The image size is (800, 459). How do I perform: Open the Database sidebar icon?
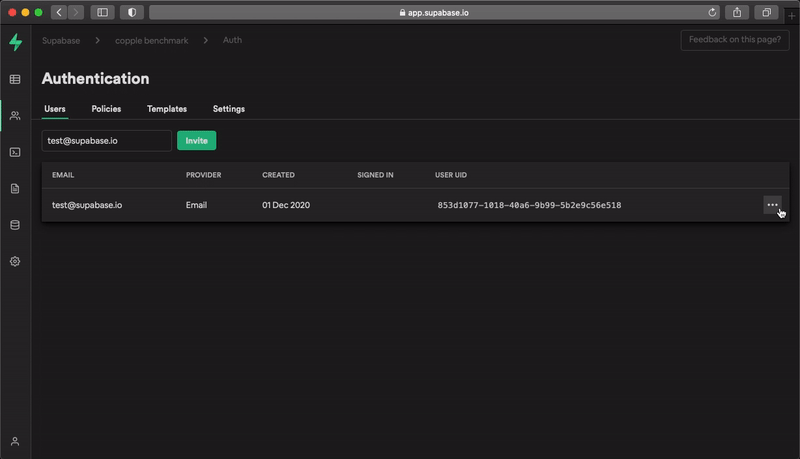pyautogui.click(x=15, y=225)
